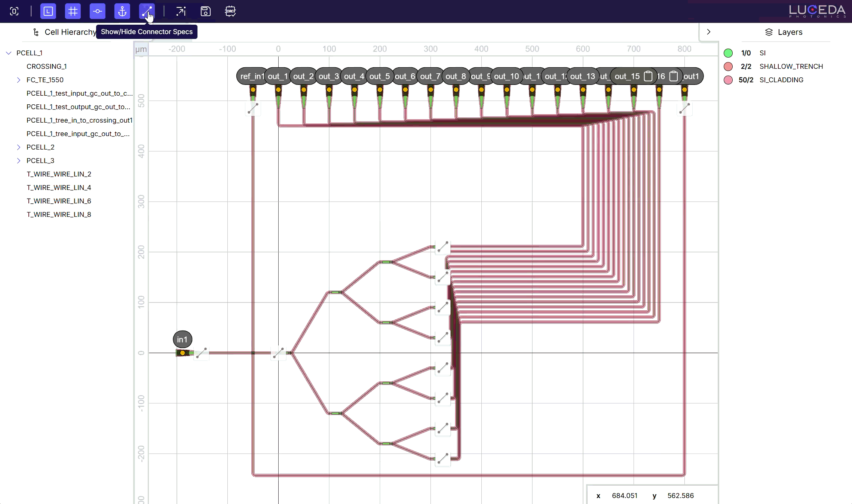Image resolution: width=852 pixels, height=504 pixels.
Task: Copy the out_15 port name via clipboard icon
Action: [x=648, y=76]
